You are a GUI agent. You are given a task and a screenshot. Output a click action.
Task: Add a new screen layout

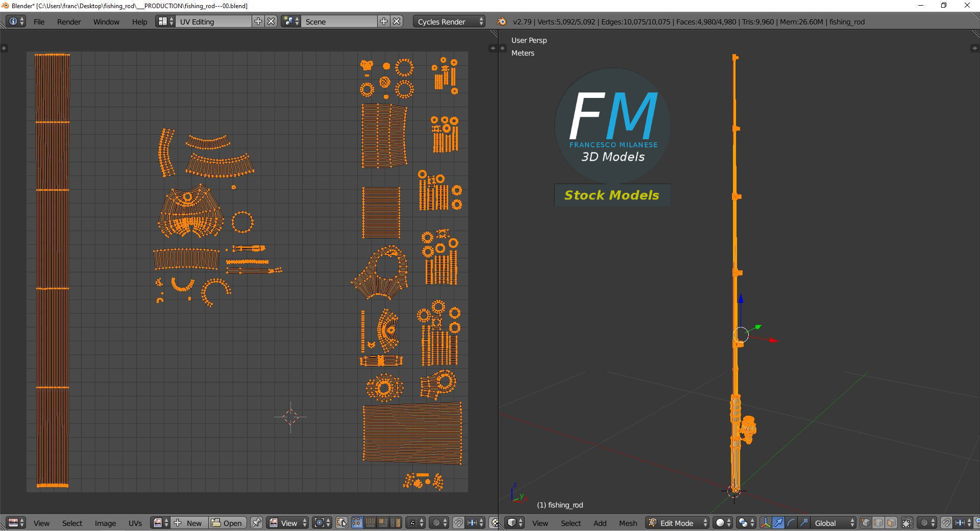tap(258, 21)
